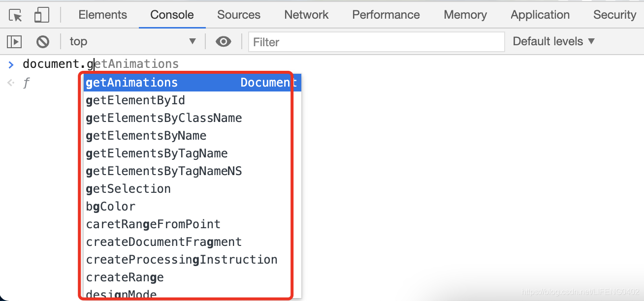Pick getElementById from the suggestions
Viewport: 644px width, 301px height.
pos(192,100)
